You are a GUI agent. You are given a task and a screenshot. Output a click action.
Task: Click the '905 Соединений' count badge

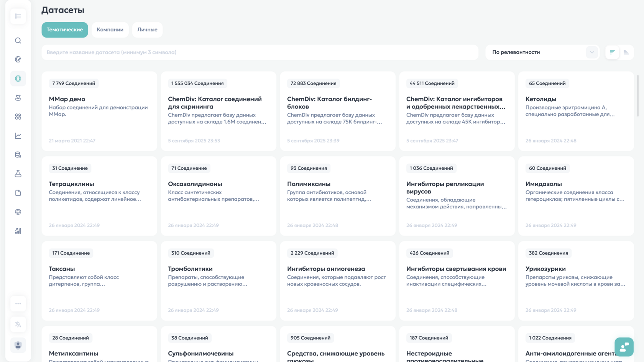(x=310, y=338)
